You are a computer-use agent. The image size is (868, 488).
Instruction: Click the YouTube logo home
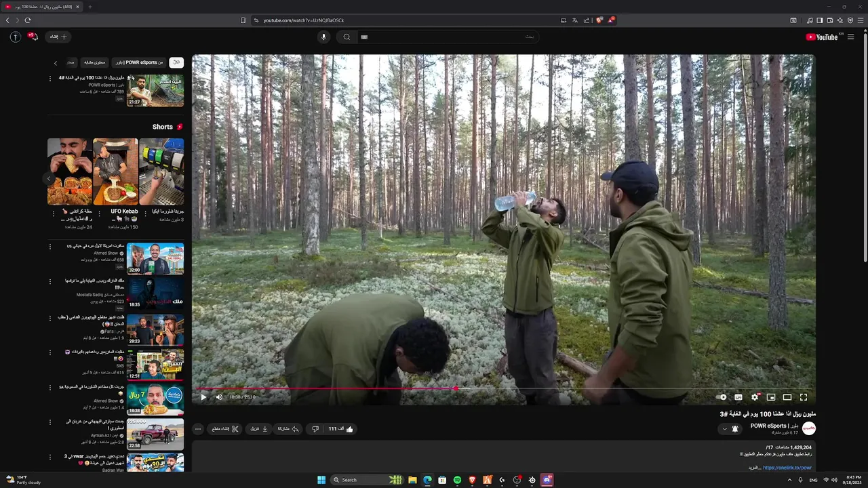822,37
